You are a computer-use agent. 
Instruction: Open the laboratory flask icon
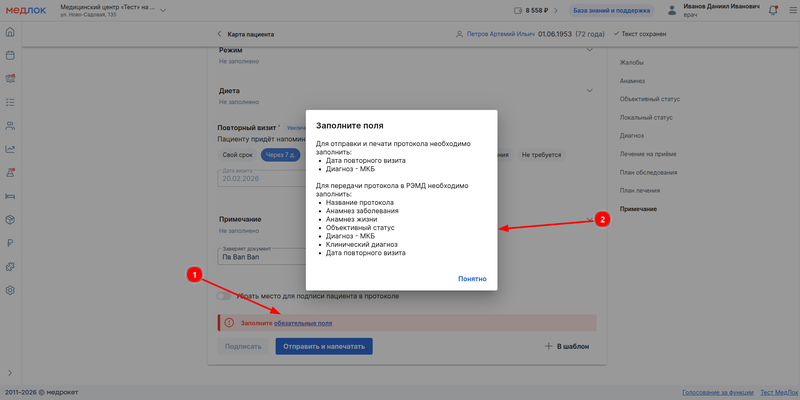[10, 172]
